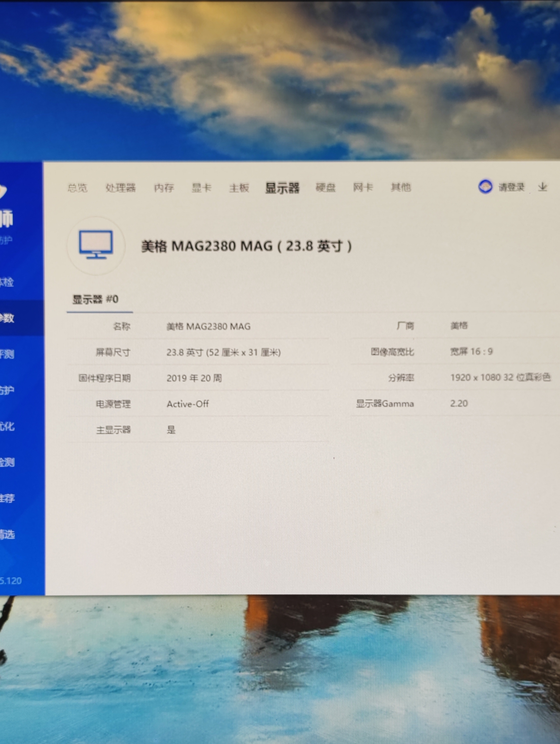Click the 屏幕尺寸 label
560x744 pixels.
coord(113,352)
